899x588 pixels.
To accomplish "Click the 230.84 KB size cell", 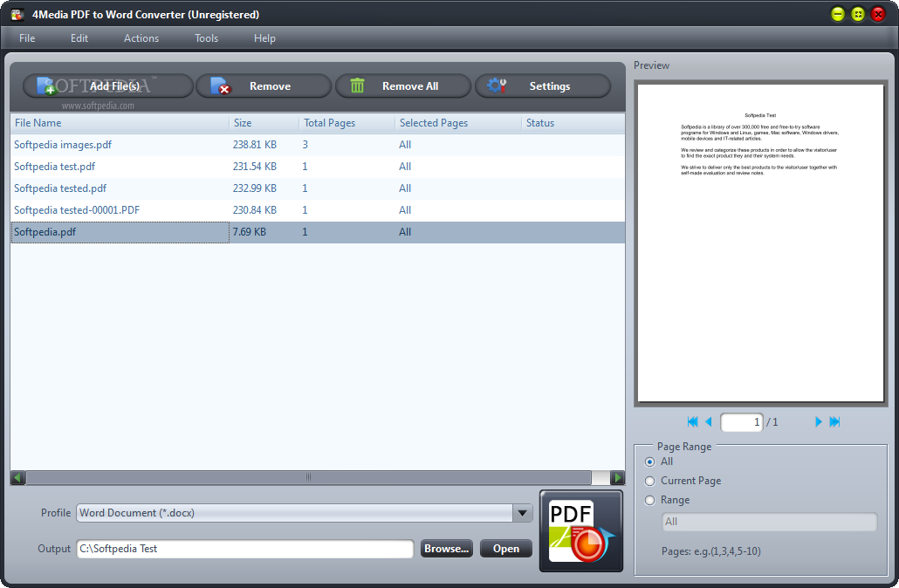I will (x=255, y=210).
